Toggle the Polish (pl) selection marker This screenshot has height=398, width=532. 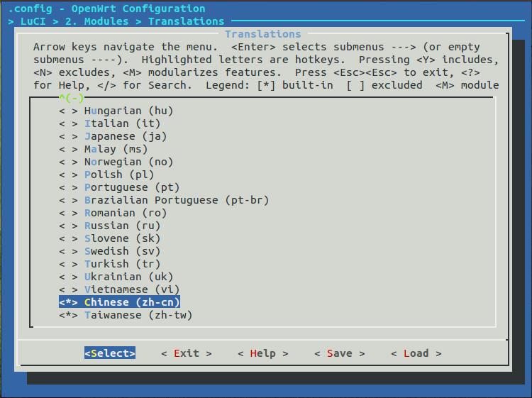pyautogui.click(x=69, y=175)
